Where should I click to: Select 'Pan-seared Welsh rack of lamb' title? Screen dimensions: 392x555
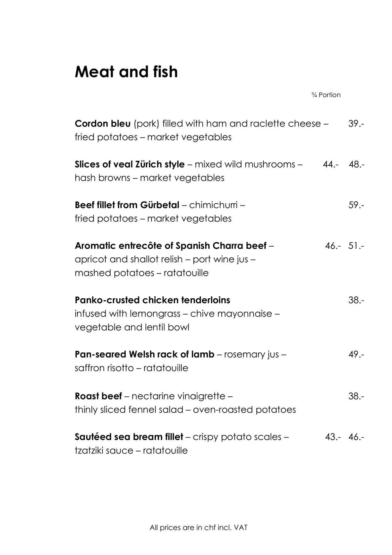(x=144, y=354)
